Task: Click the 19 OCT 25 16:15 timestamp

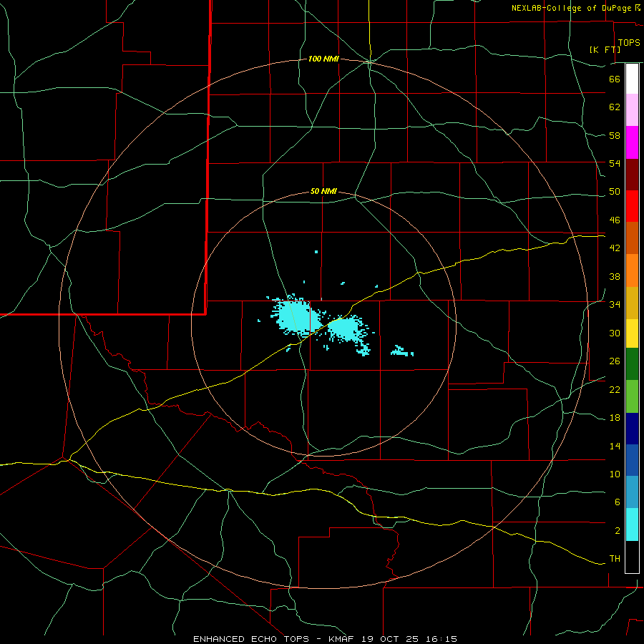Action: click(409, 639)
